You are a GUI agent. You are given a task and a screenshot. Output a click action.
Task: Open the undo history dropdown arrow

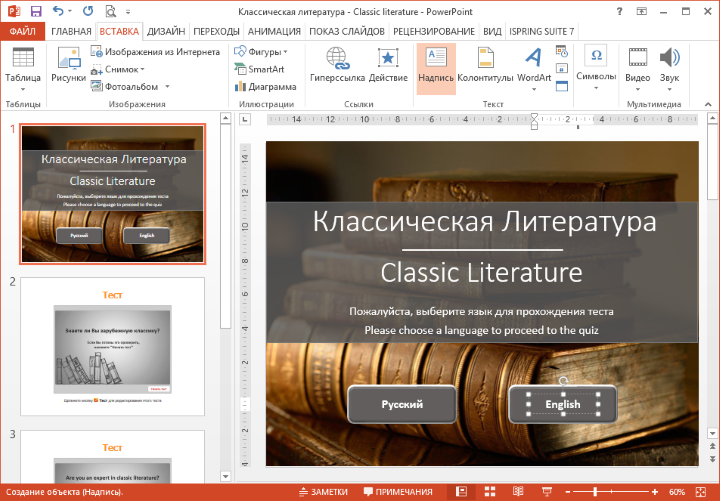click(x=70, y=11)
